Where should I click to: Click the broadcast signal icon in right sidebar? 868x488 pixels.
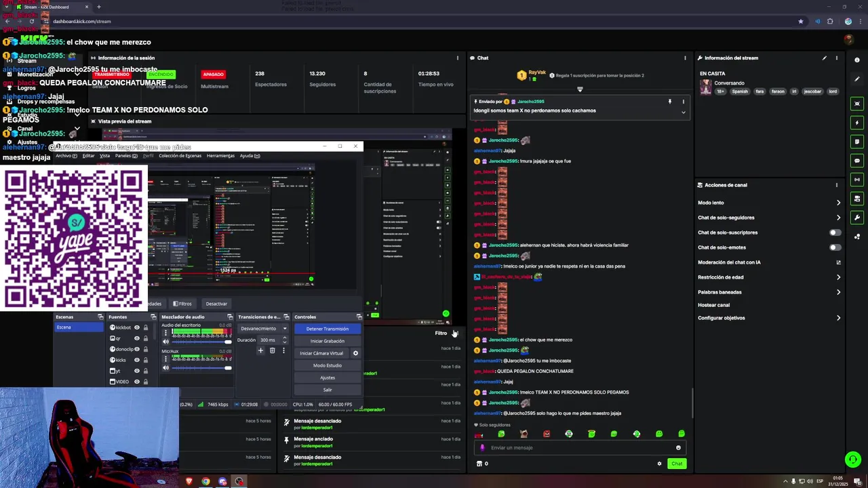click(x=857, y=180)
